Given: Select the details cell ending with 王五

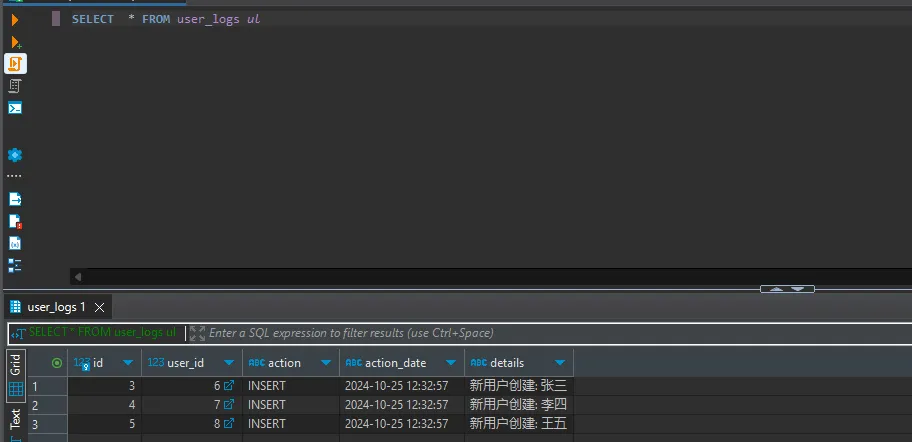Looking at the screenshot, I should [519, 424].
